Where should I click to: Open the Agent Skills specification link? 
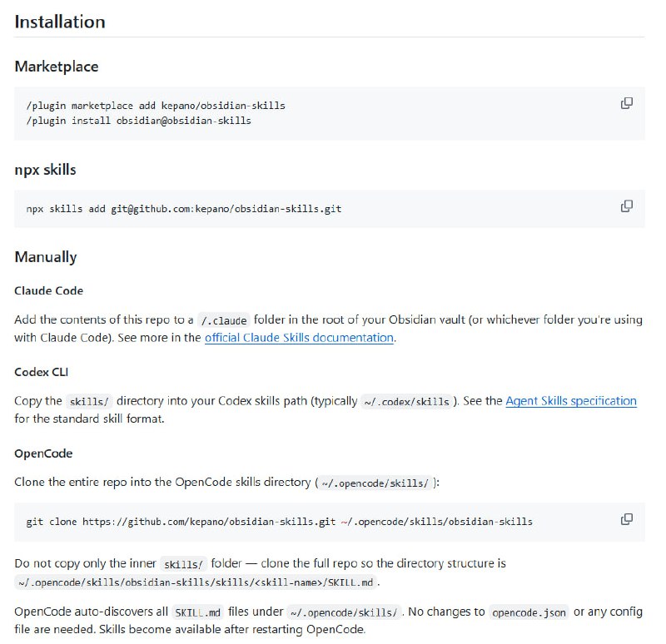[572, 400]
